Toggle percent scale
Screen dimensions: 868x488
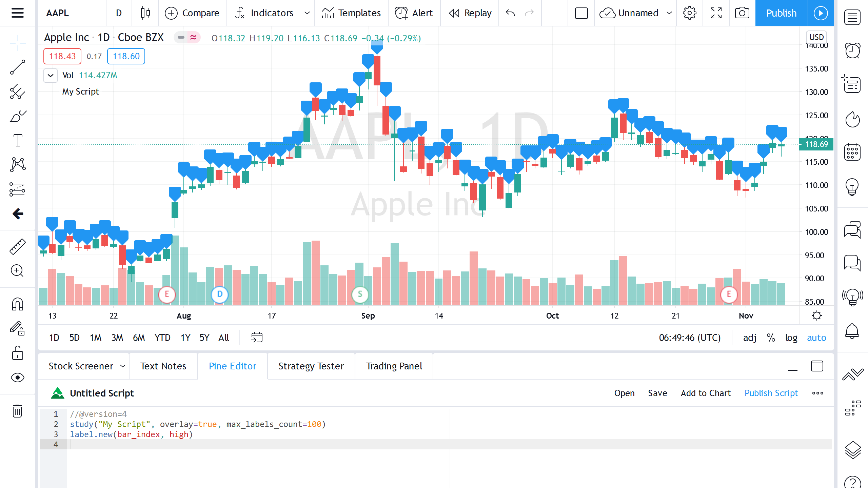pyautogui.click(x=771, y=338)
